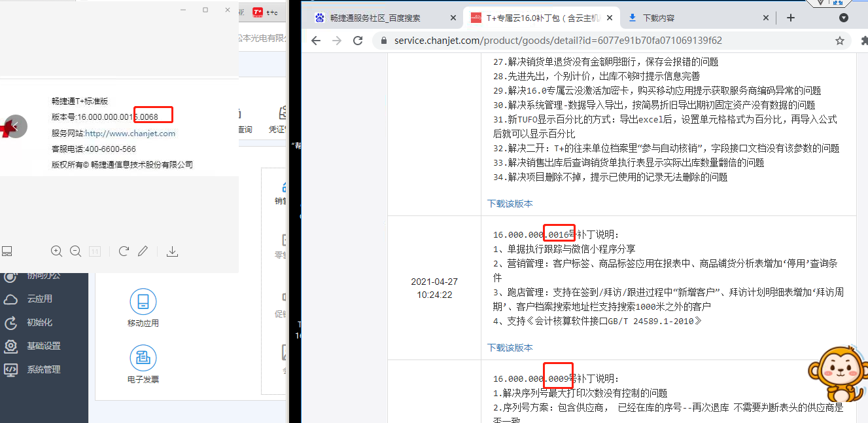The height and width of the screenshot is (423, 868).
Task: Click the 2021-04-27 10:24:22 date cell
Action: click(434, 288)
